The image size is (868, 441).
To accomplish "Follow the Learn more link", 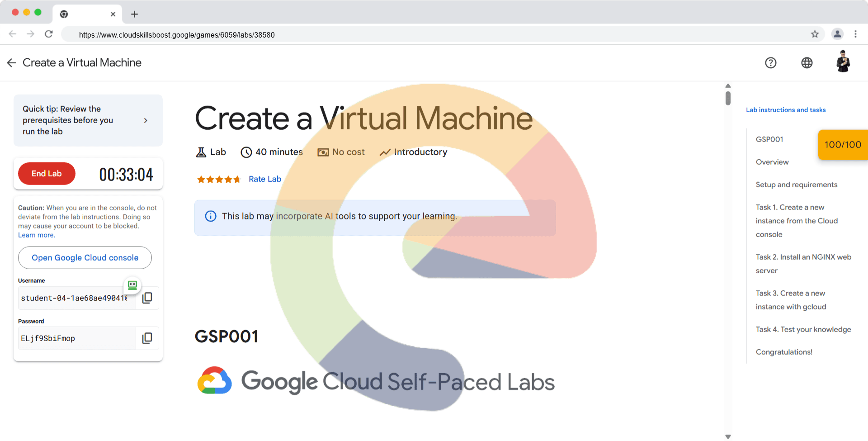I will pyautogui.click(x=36, y=235).
